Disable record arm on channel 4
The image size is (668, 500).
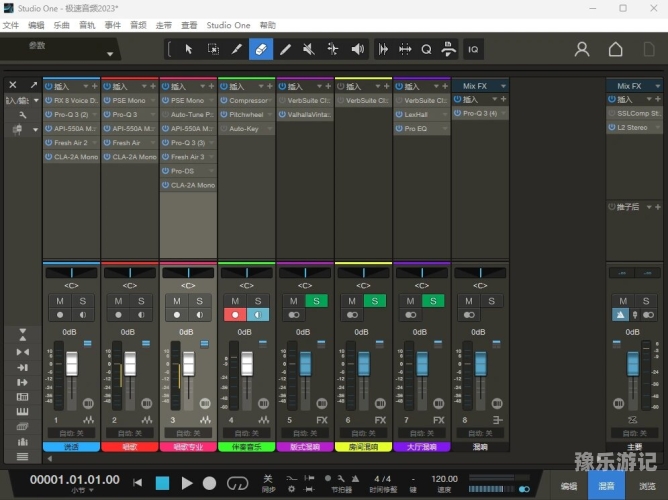coord(235,315)
